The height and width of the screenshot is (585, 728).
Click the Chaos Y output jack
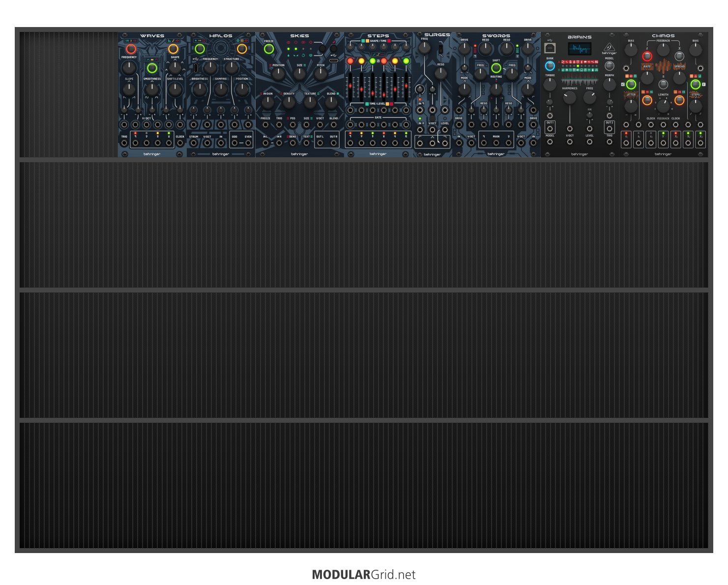(663, 143)
